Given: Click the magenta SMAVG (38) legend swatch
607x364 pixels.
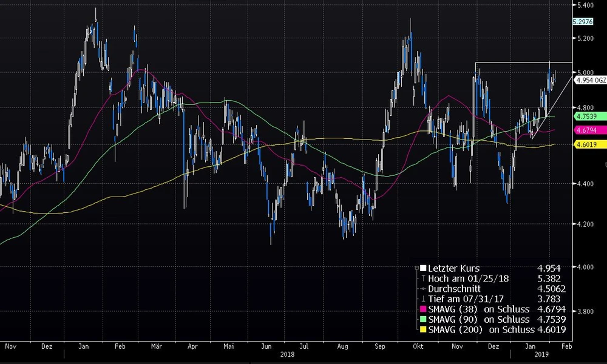Looking at the screenshot, I should tap(423, 309).
